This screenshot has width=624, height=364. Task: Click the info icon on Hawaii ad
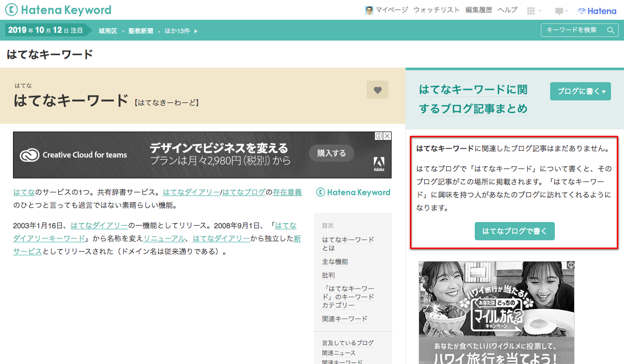(570, 265)
